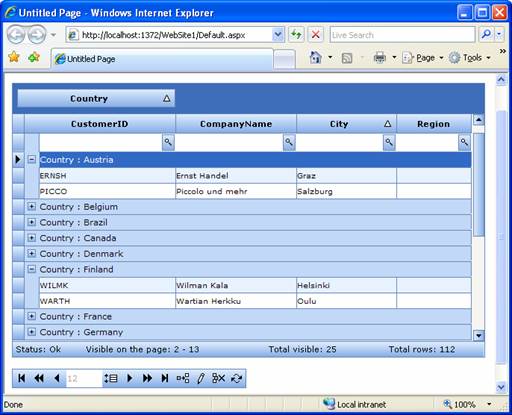Go to first page in grid navigator
Image resolution: width=512 pixels, height=415 pixels.
(22, 378)
